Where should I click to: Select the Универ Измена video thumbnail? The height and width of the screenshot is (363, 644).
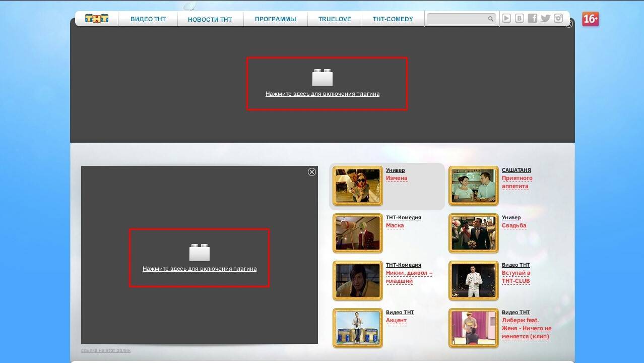coord(357,186)
